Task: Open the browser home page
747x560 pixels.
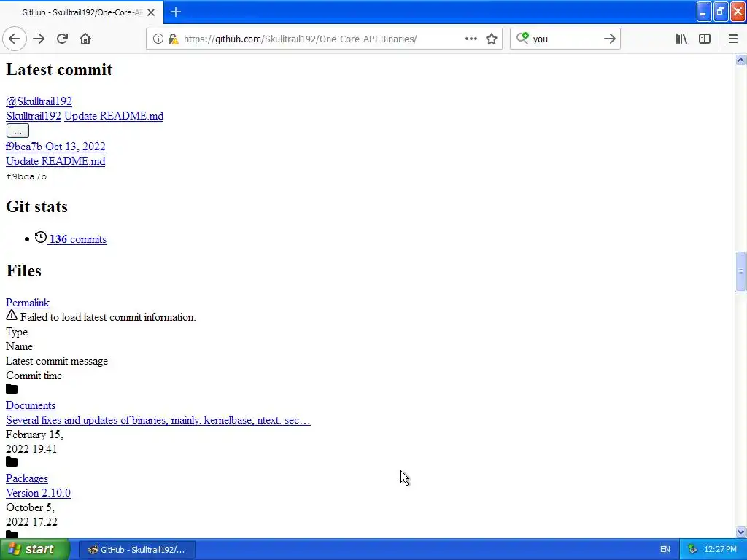Action: point(85,39)
